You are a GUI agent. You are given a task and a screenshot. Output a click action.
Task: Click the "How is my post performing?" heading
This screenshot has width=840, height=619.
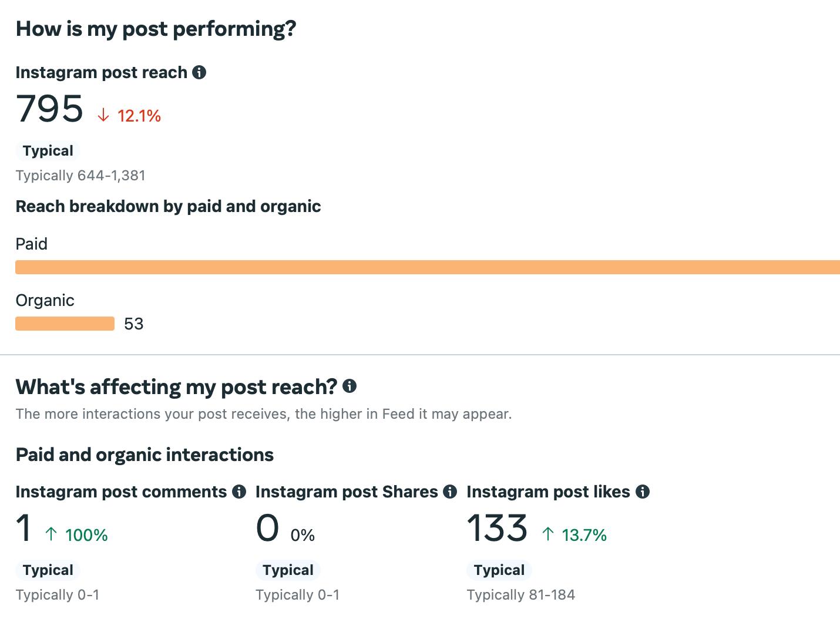[x=156, y=29]
